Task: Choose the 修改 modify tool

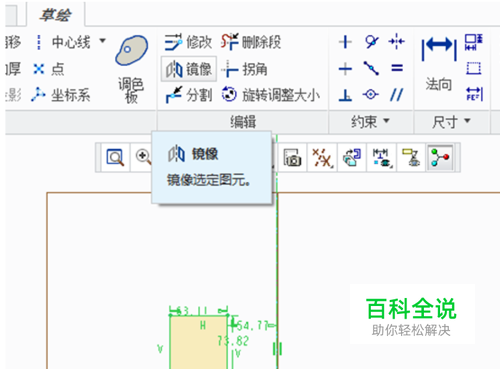Action: click(x=188, y=42)
